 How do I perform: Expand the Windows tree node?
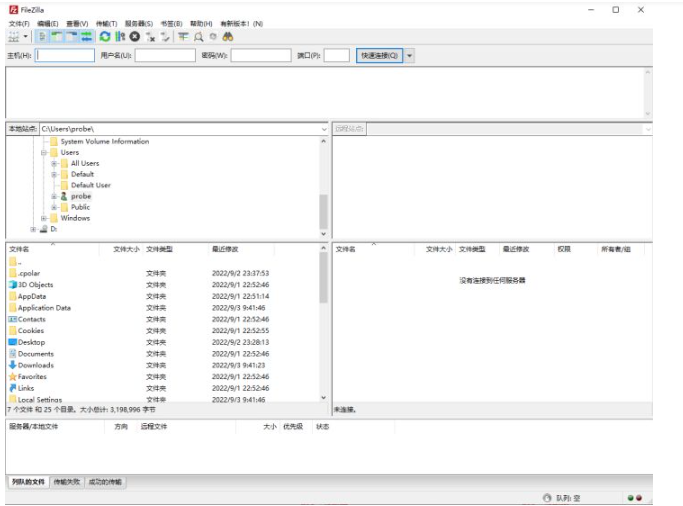(44, 218)
